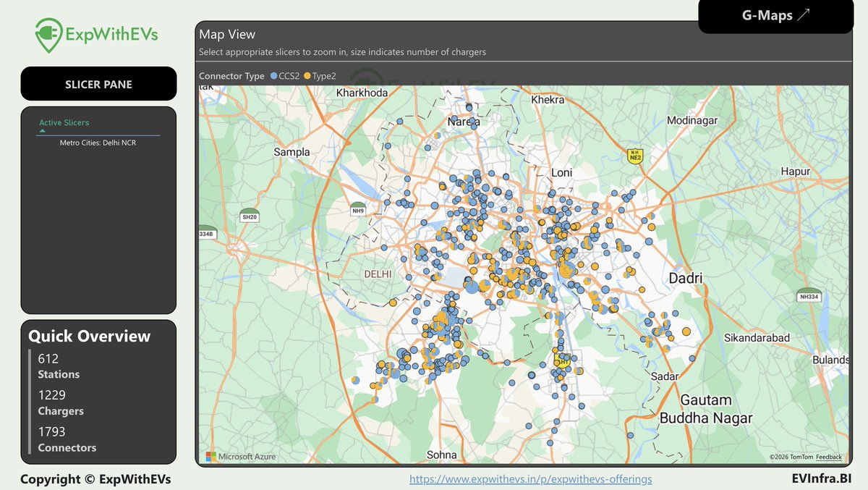Click the Map View title

[x=227, y=34]
